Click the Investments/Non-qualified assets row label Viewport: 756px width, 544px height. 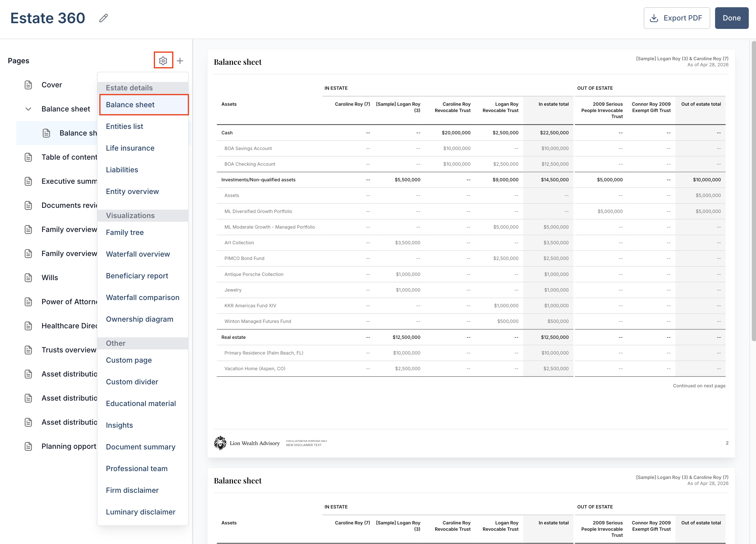point(258,180)
